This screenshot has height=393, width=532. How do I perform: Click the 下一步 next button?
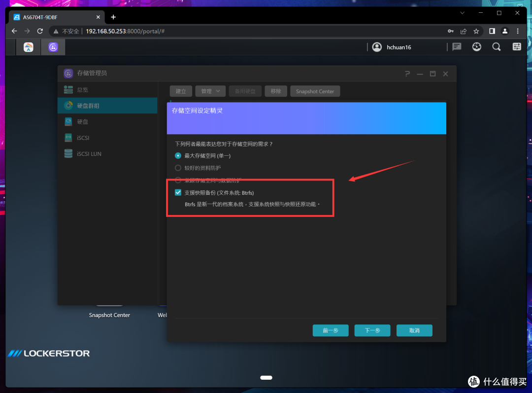coord(372,330)
